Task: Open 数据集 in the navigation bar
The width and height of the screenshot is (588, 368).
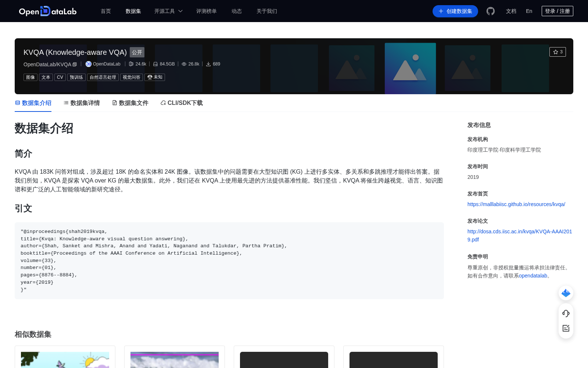Action: click(133, 11)
